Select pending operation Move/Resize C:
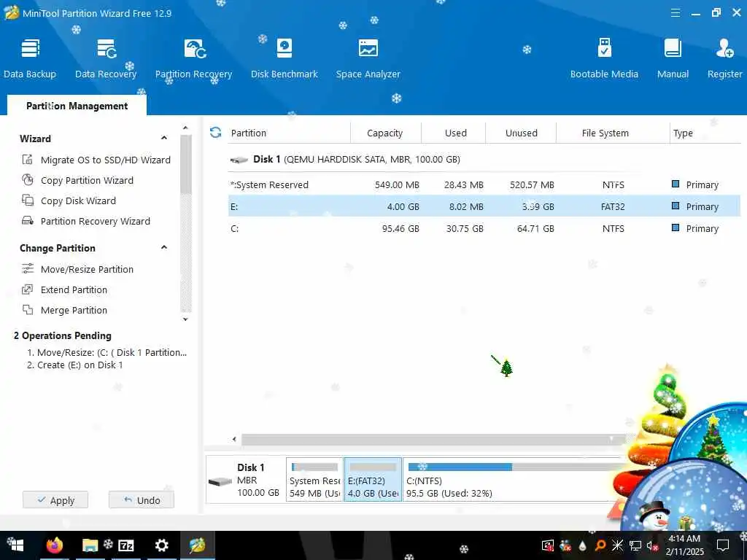 107,352
